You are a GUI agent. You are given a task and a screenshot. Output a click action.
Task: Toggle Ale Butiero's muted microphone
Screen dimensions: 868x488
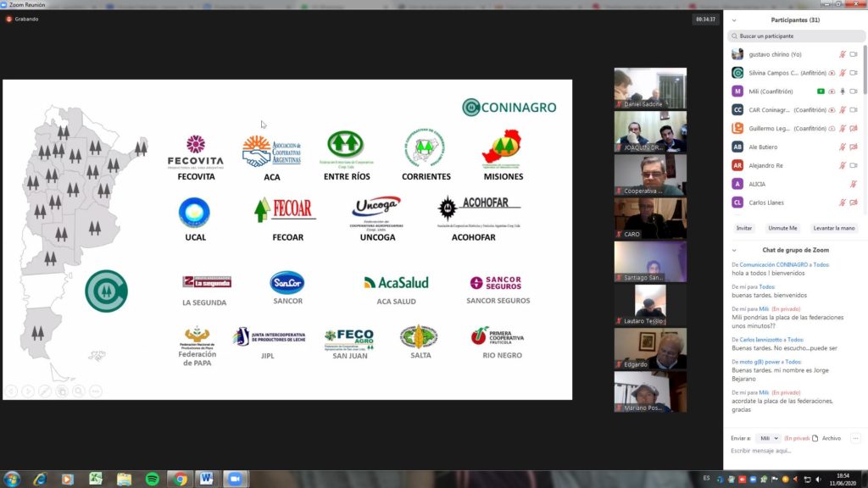[x=843, y=147]
